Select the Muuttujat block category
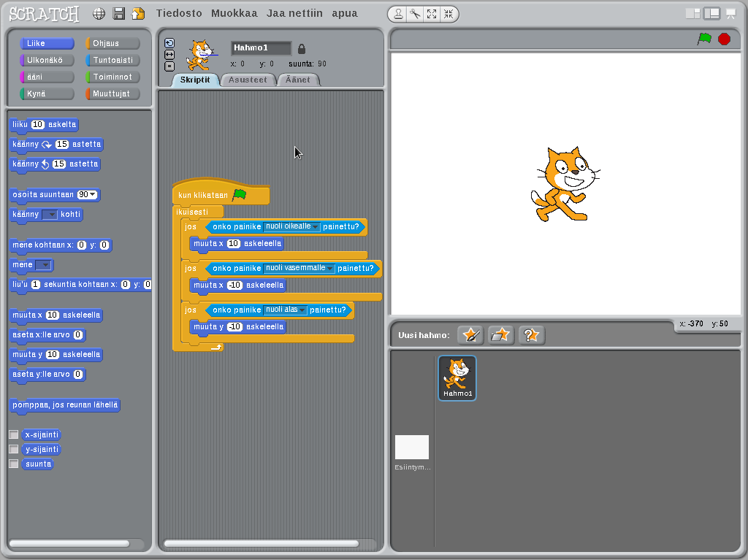The width and height of the screenshot is (748, 560). [x=112, y=93]
